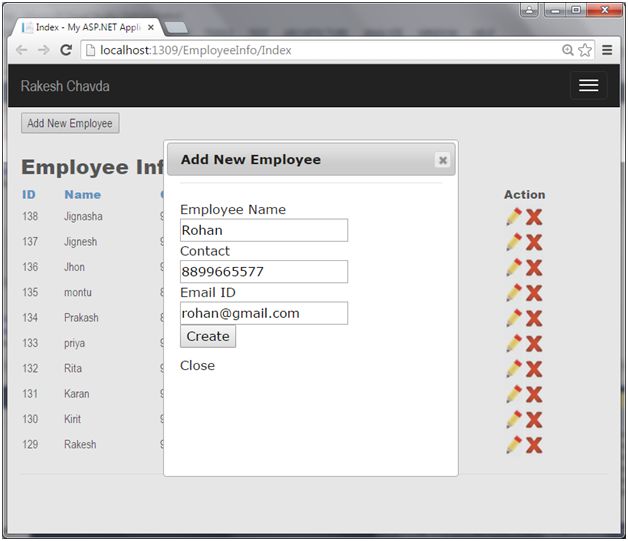
Task: Click red X to delete montu
Action: (x=534, y=294)
